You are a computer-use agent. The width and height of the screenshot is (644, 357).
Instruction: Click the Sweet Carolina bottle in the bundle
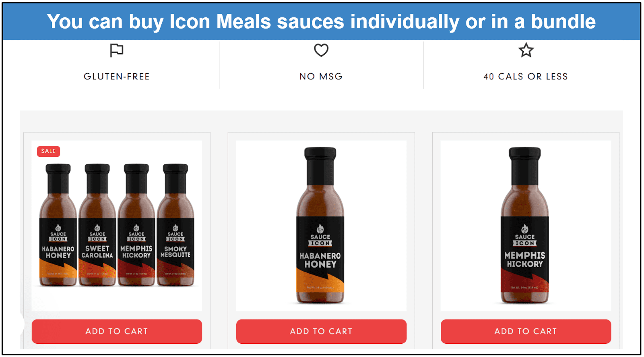coord(97,225)
